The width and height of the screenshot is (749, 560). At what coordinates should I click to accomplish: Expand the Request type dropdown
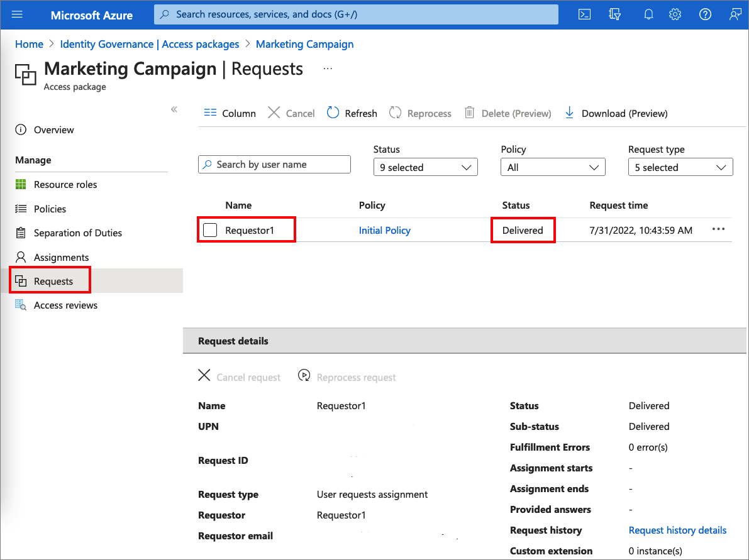tap(680, 167)
